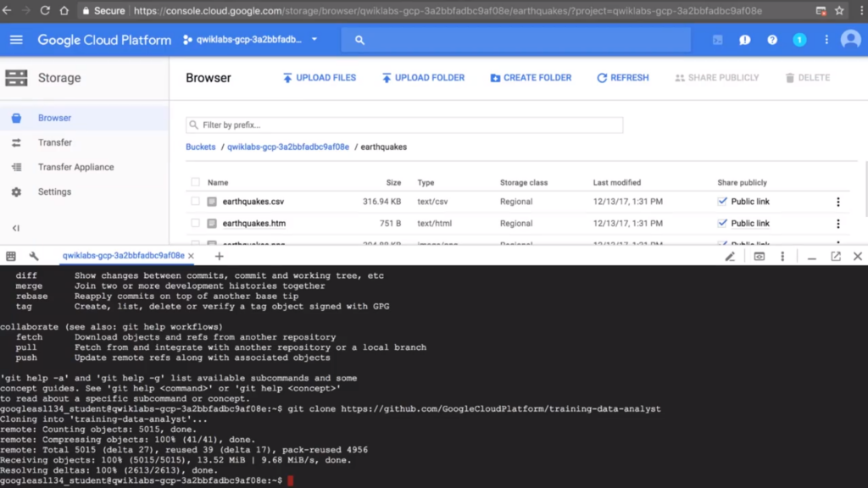
Task: Open Cloud Shell three-dot more menu
Action: (x=782, y=256)
